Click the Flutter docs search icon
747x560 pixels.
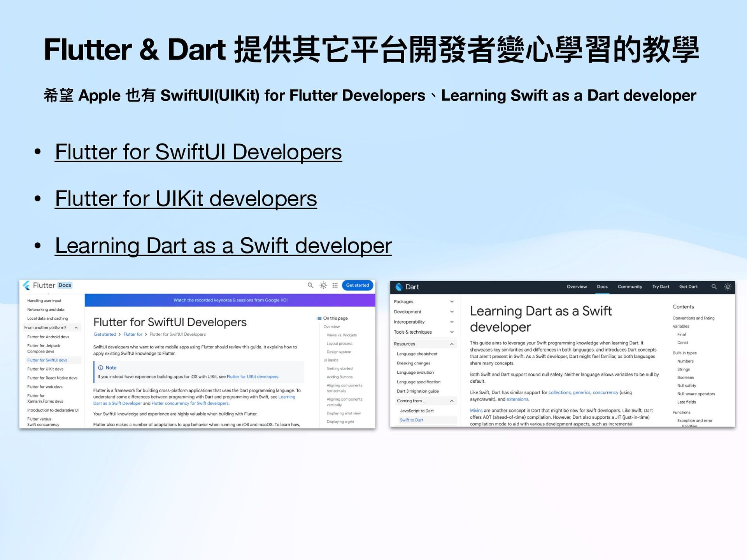click(310, 285)
